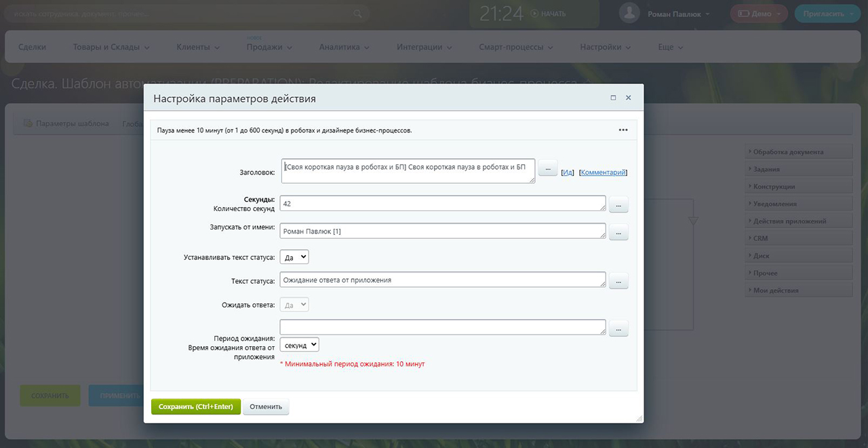The image size is (868, 448).
Task: Open the Ожидать ответа dropdown
Action: 294,305
